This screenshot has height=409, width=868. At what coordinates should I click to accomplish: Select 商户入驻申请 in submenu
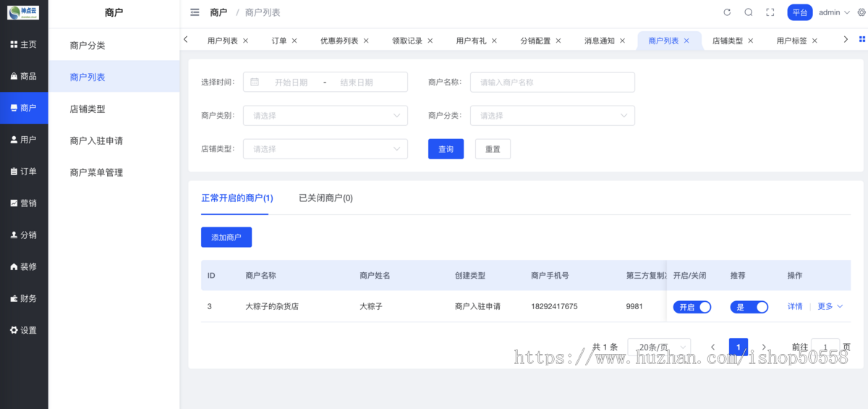click(114, 140)
